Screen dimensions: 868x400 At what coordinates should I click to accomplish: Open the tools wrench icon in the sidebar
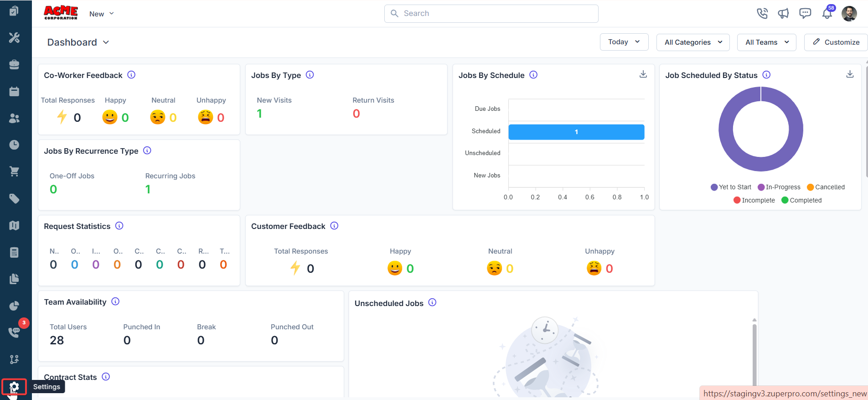[x=14, y=37]
